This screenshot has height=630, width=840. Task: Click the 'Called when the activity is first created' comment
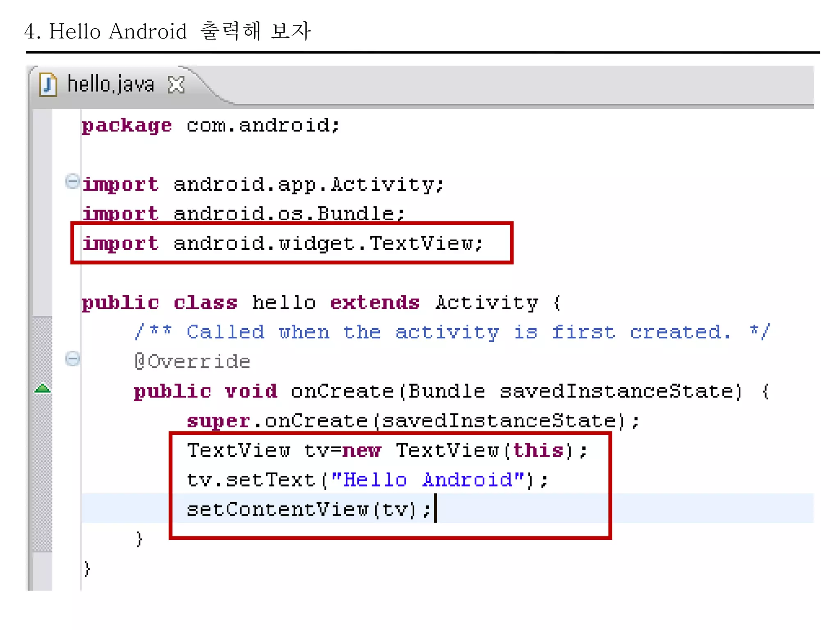pos(452,332)
